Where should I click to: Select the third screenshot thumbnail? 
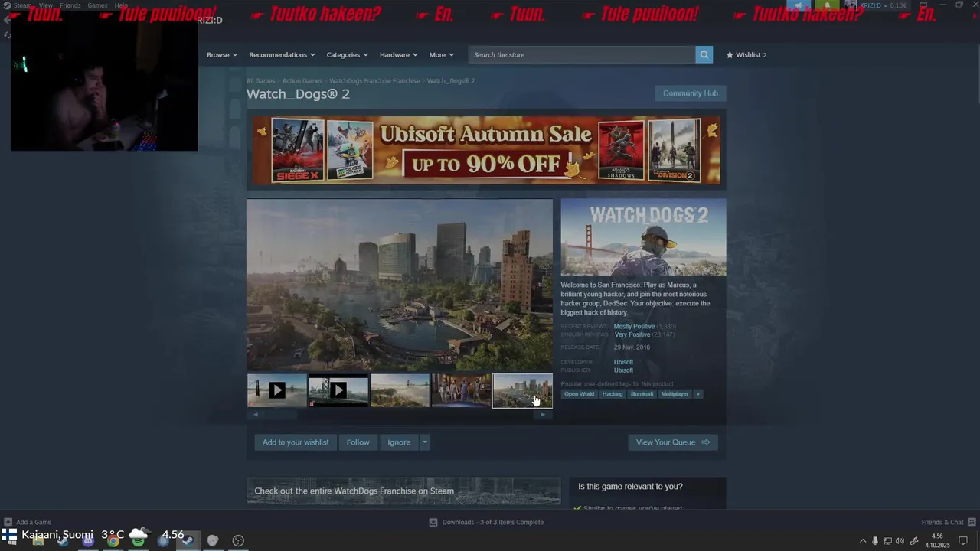point(400,390)
